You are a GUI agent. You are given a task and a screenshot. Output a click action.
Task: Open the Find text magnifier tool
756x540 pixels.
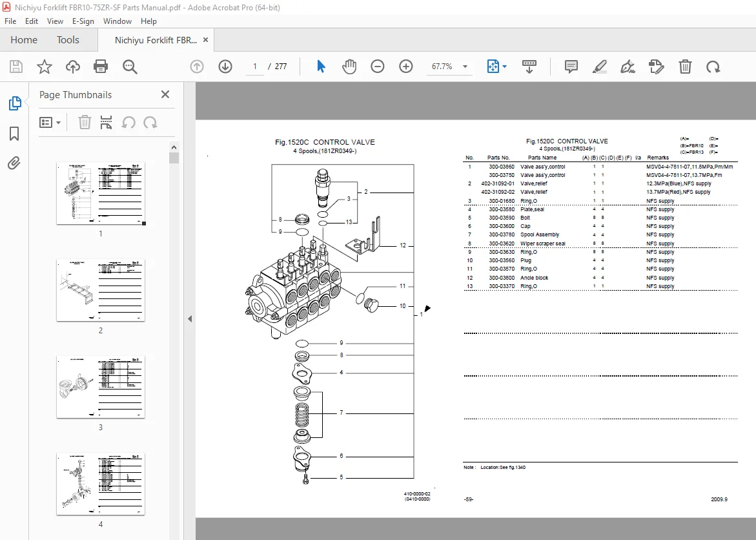(130, 67)
